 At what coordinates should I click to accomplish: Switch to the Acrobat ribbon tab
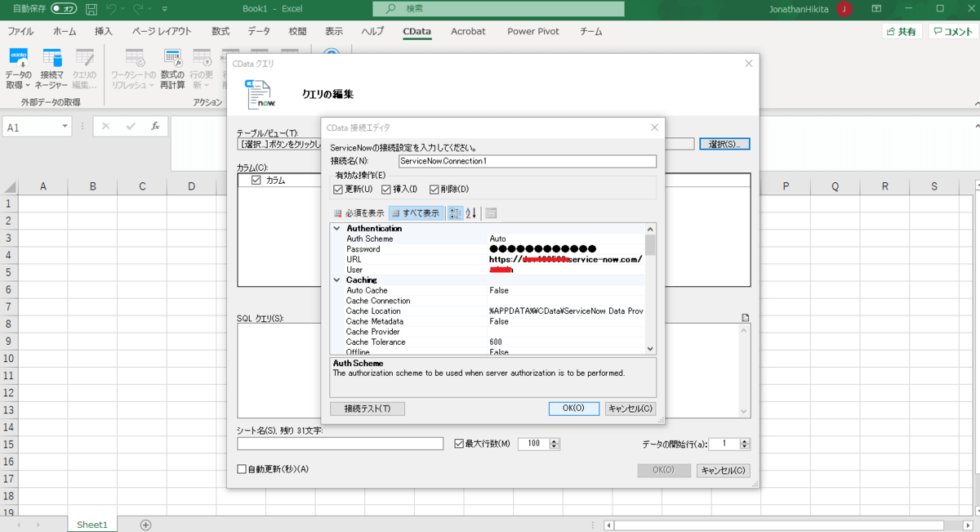[x=468, y=31]
